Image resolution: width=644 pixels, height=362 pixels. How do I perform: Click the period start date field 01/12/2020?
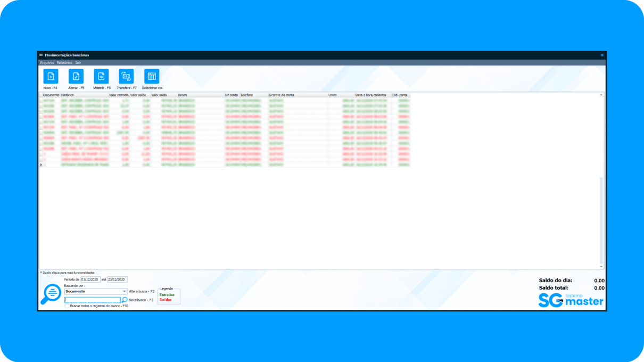[90, 279]
